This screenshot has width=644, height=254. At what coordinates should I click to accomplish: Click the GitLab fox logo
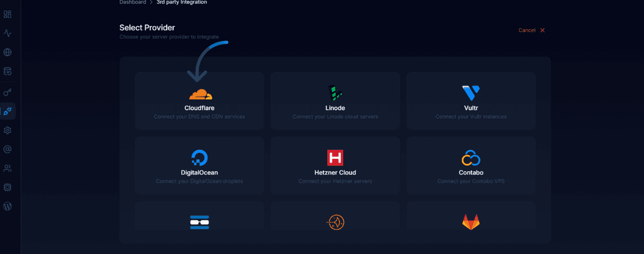471,222
